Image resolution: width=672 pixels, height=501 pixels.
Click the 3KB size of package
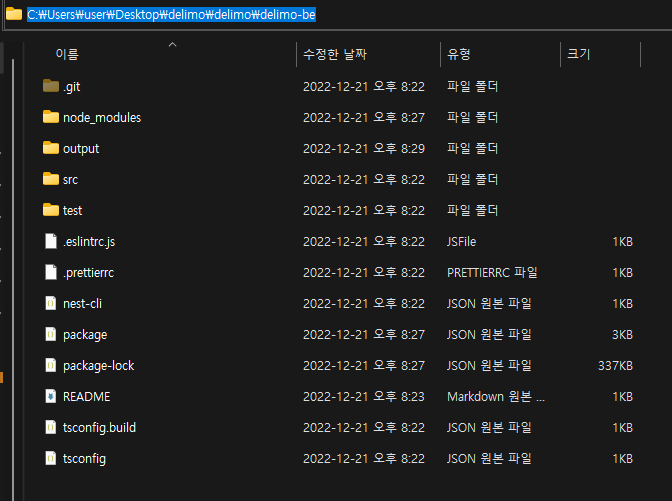(622, 335)
